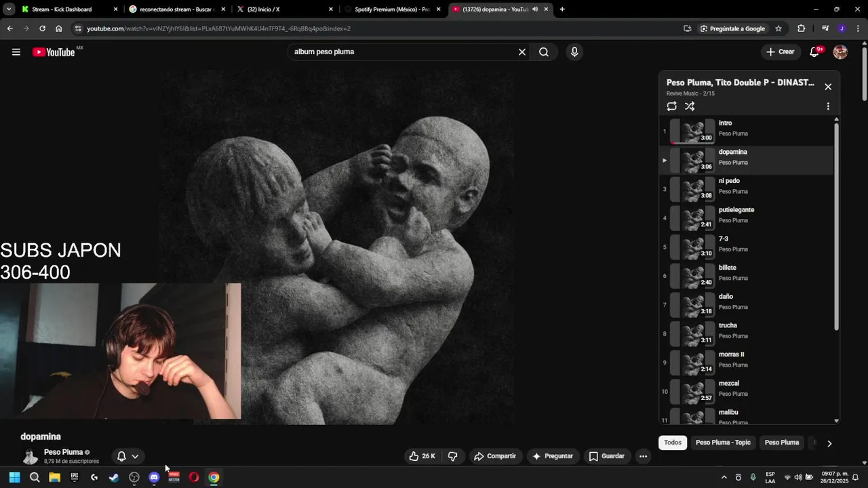This screenshot has width=868, height=488.
Task: Open subscription notification bell dropdown
Action: (127, 456)
